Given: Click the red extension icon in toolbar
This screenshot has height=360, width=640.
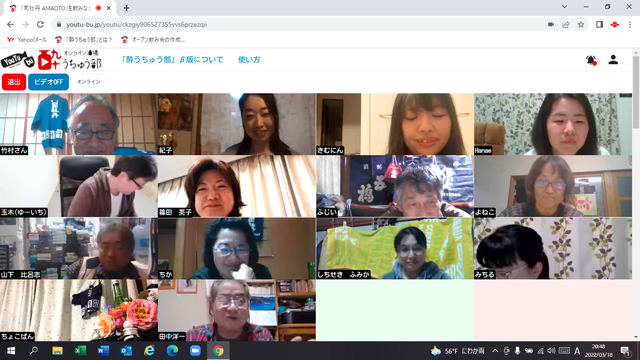Looking at the screenshot, I should (614, 24).
